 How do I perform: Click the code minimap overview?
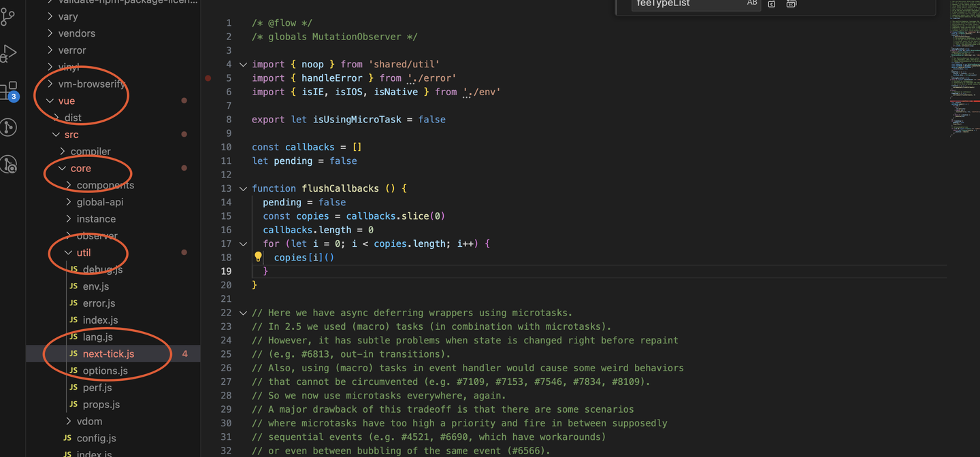(x=963, y=68)
